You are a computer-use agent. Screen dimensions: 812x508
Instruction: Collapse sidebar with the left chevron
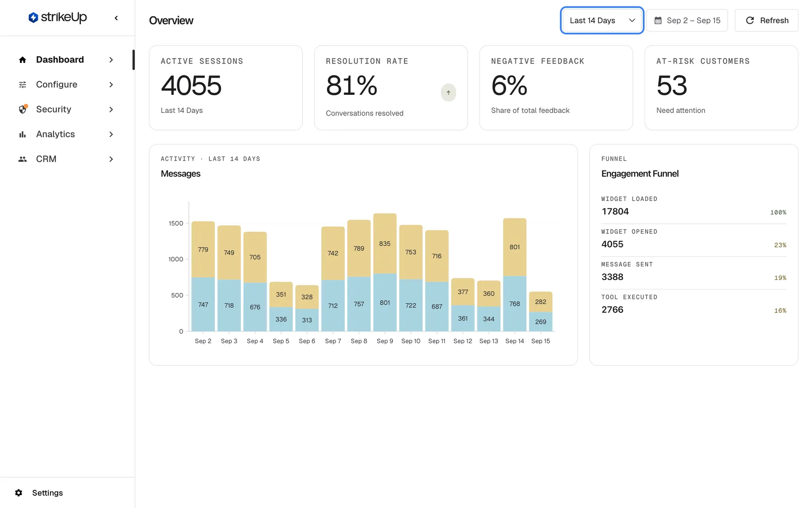coord(116,18)
